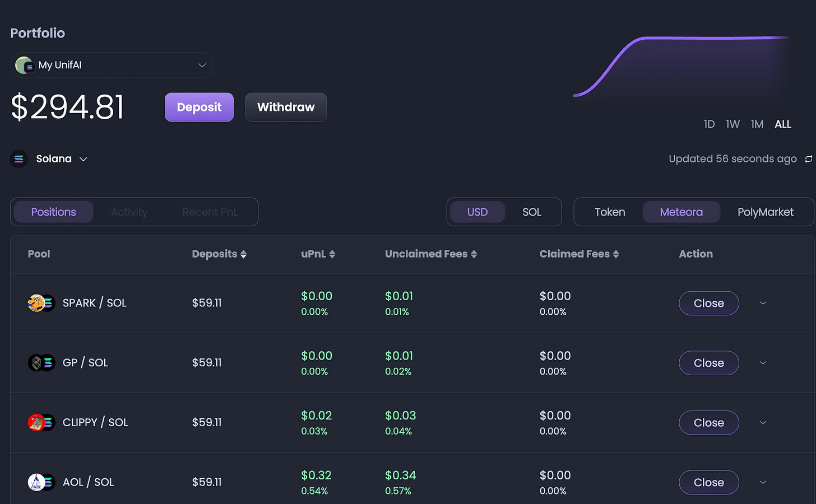Click the SPARK / SOL $59.11 deposit value
The image size is (816, 504).
[207, 303]
